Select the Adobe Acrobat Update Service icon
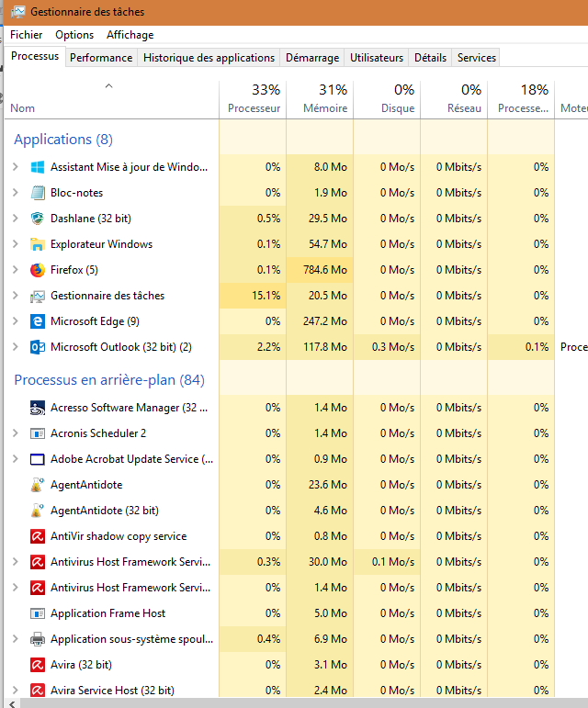 coord(38,459)
